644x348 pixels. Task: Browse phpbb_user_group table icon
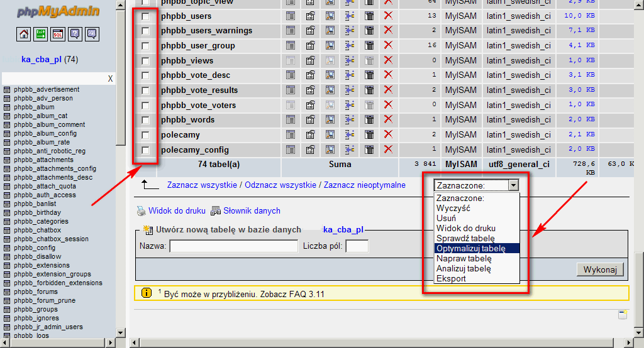coord(291,46)
